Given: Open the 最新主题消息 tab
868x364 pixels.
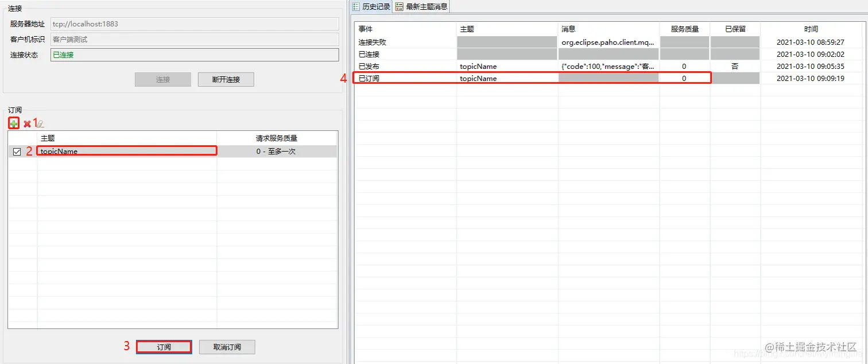Looking at the screenshot, I should [421, 7].
